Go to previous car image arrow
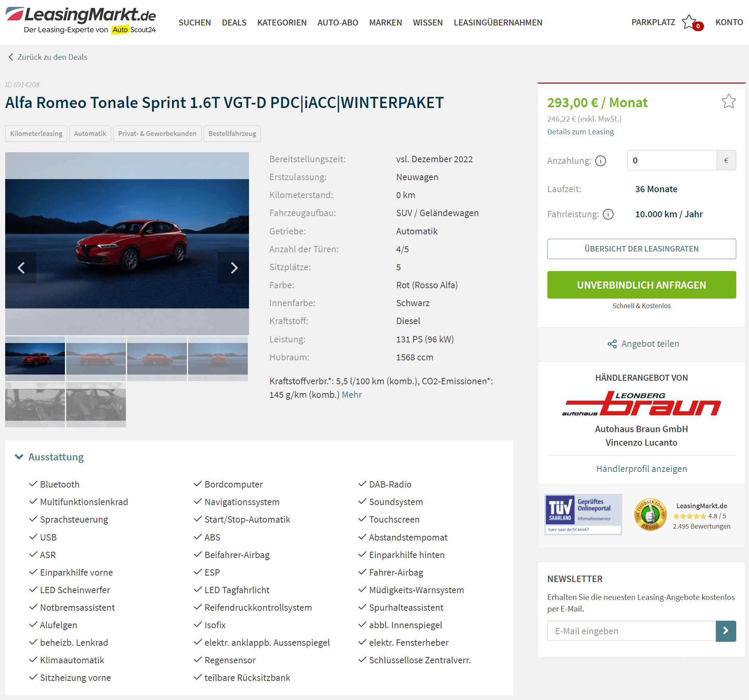This screenshot has height=700, width=749. [21, 267]
